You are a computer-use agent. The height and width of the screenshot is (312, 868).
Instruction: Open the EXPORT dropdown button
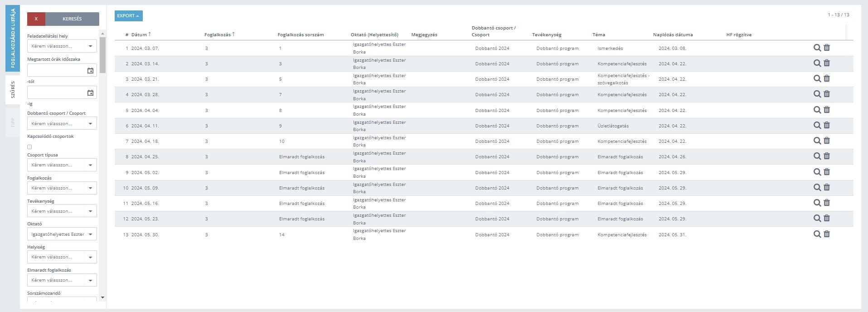(x=128, y=16)
